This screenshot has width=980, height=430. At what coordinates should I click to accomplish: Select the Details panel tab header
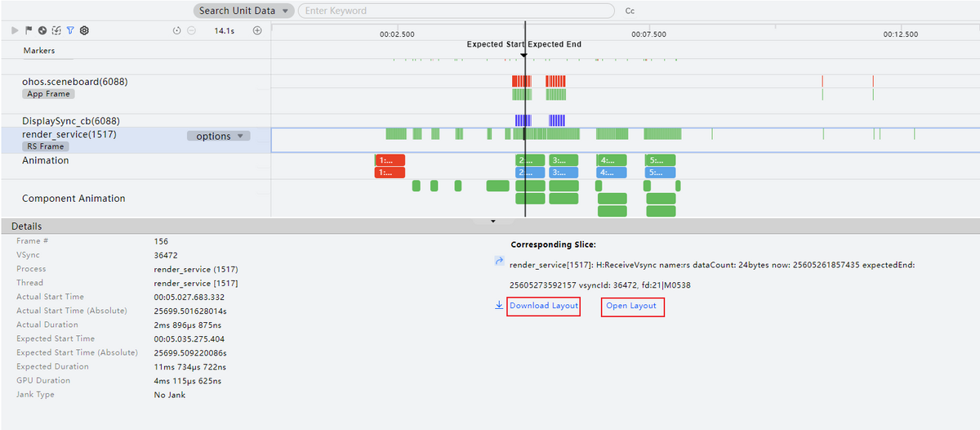click(x=26, y=226)
